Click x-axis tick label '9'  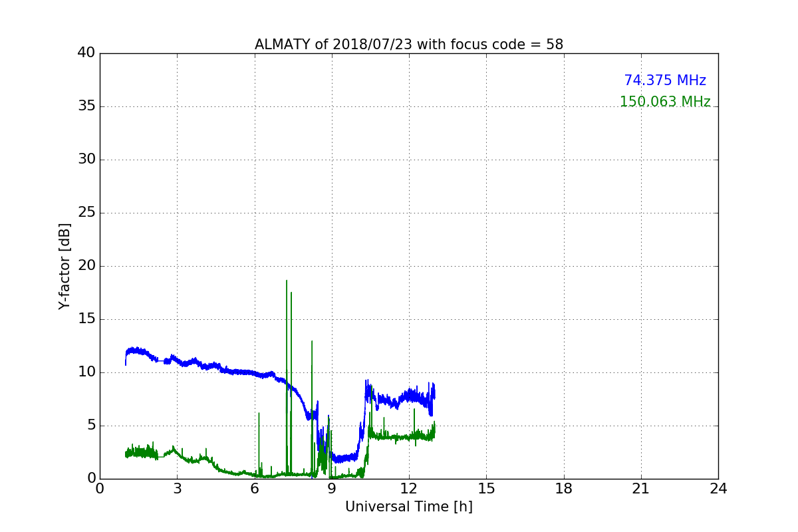332,489
